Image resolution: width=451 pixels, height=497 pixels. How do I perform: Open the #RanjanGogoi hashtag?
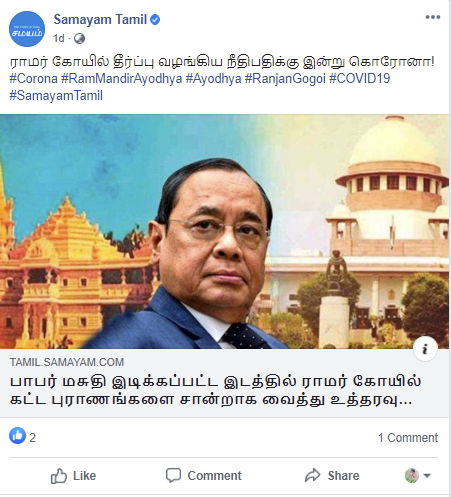click(285, 79)
